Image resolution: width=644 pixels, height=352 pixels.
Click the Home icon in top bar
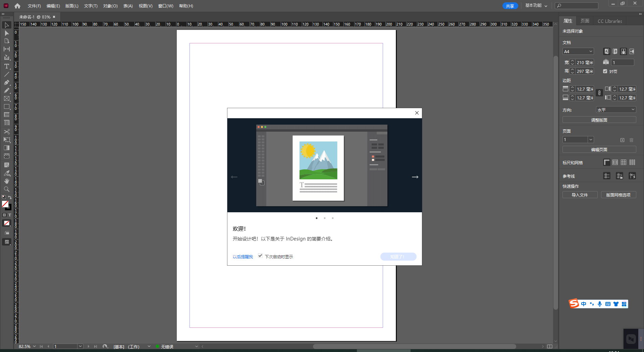click(x=17, y=6)
